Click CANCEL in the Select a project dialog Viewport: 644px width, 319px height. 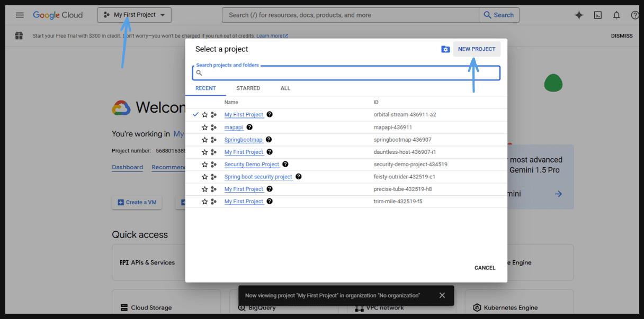(x=485, y=268)
